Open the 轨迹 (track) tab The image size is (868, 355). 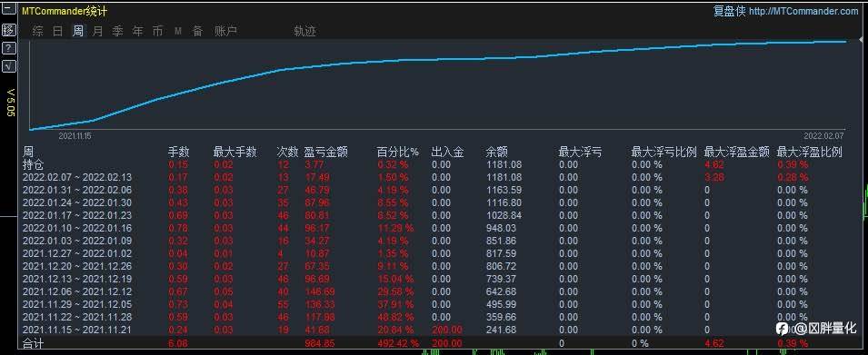(x=305, y=32)
